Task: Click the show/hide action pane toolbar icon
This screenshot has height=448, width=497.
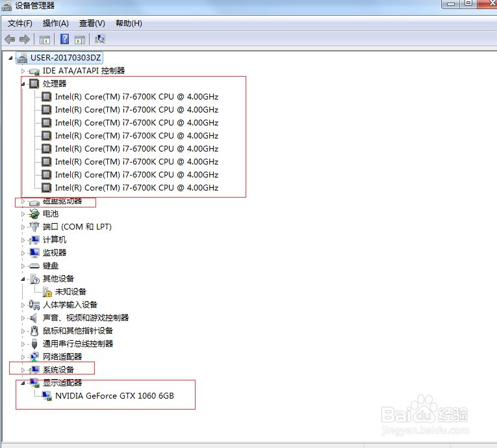Action: [x=80, y=40]
